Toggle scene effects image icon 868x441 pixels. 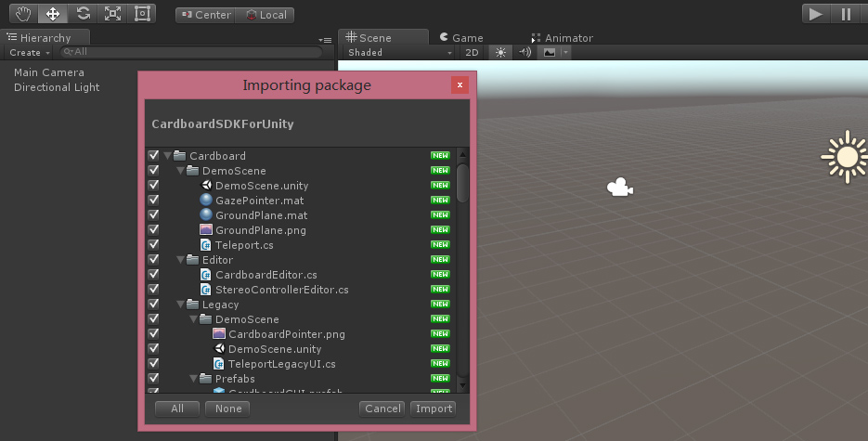550,53
